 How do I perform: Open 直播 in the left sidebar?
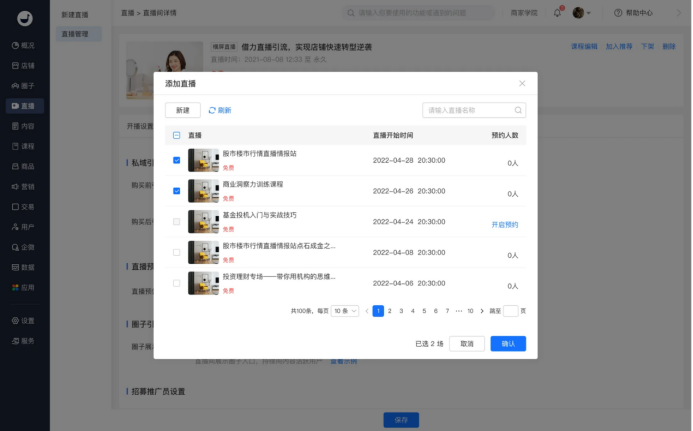(25, 106)
